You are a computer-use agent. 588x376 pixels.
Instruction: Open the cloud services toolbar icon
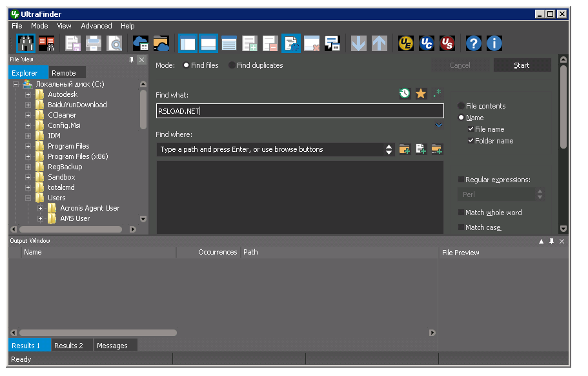point(141,43)
